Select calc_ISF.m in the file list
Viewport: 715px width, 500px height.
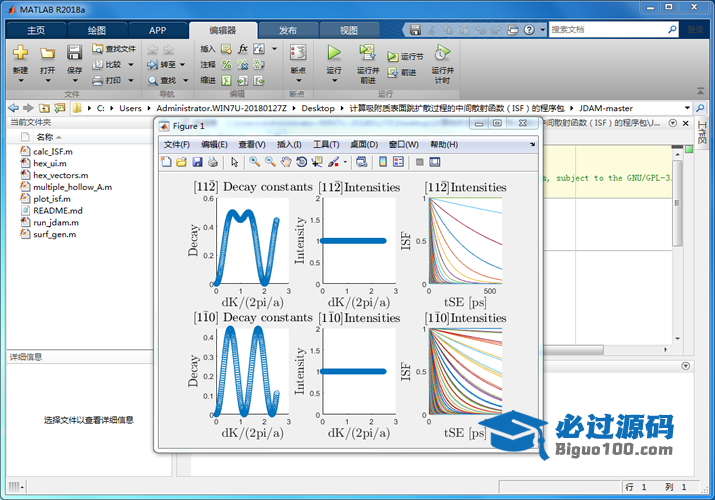pos(52,151)
